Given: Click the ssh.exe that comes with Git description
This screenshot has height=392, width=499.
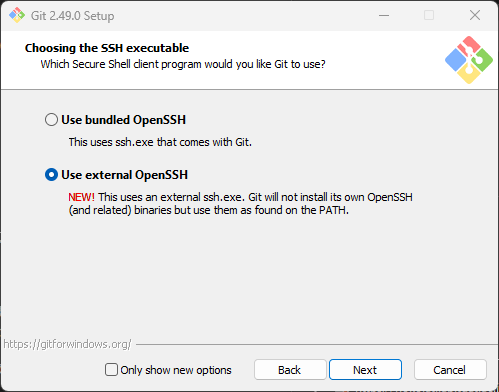Looking at the screenshot, I should (x=160, y=142).
